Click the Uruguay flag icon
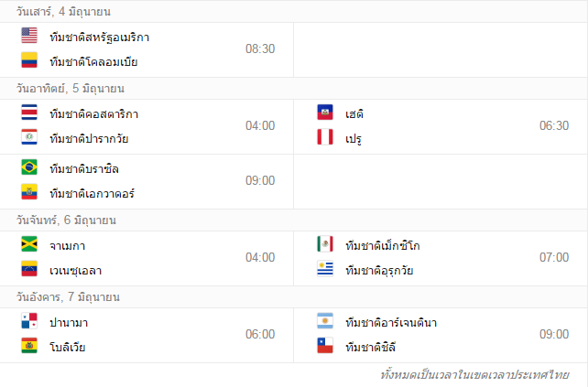 (325, 270)
